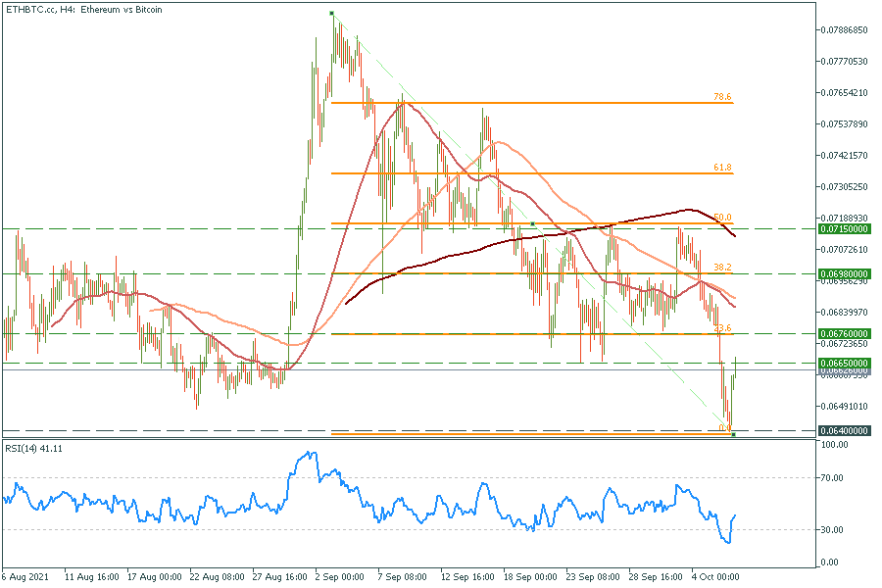
Task: Click the 0.07886850 price scale label
Action: point(845,30)
